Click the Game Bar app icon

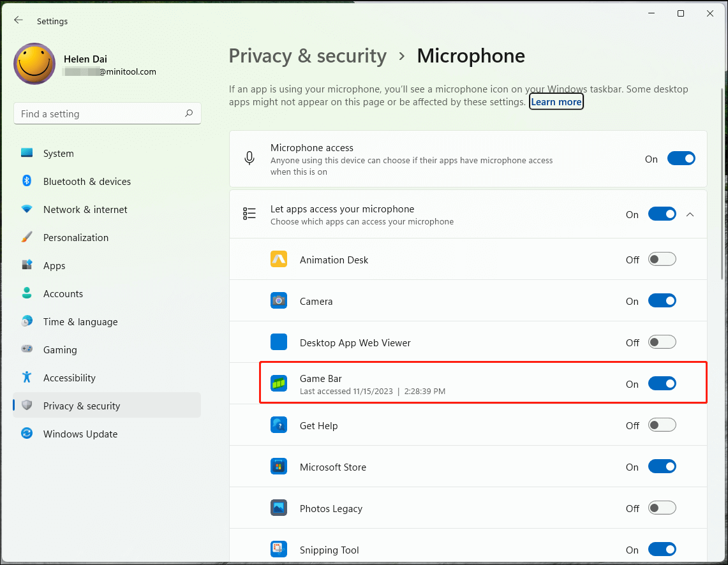[279, 383]
